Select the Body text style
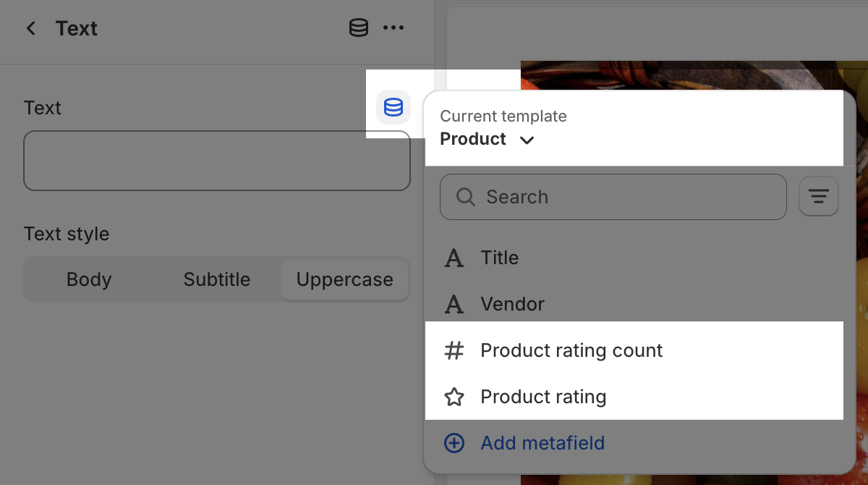This screenshot has height=485, width=868. click(88, 279)
